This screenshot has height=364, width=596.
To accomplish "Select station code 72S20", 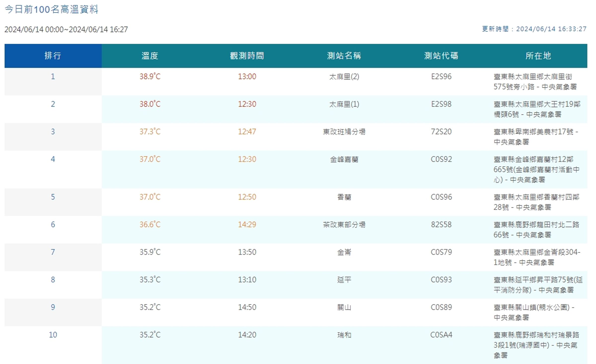I will pyautogui.click(x=441, y=132).
